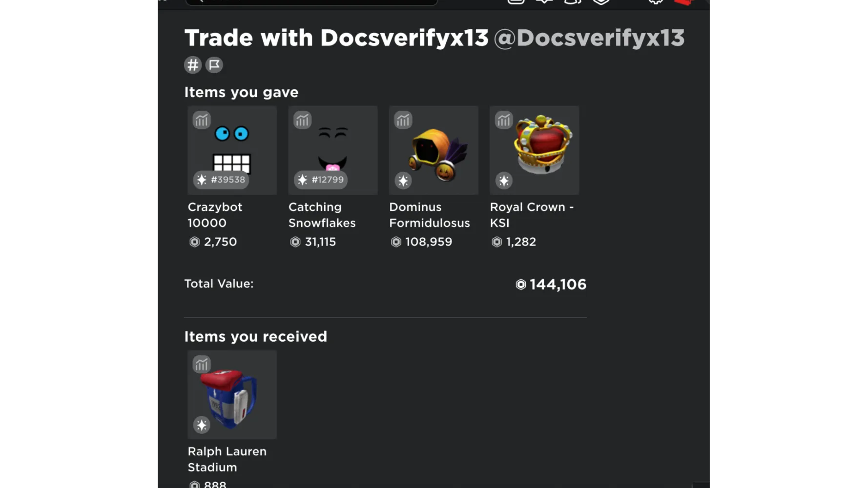Open chart icon on Ralph Lauren Stadium

pyautogui.click(x=201, y=365)
